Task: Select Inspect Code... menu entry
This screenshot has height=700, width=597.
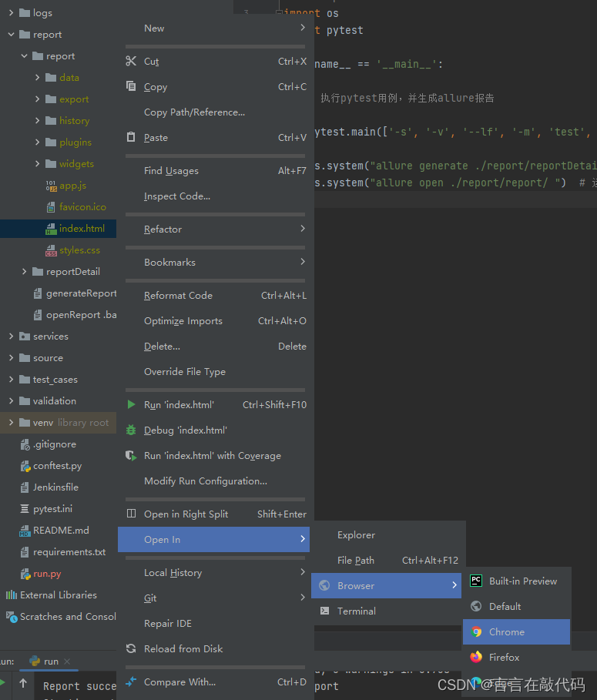Action: coord(214,196)
